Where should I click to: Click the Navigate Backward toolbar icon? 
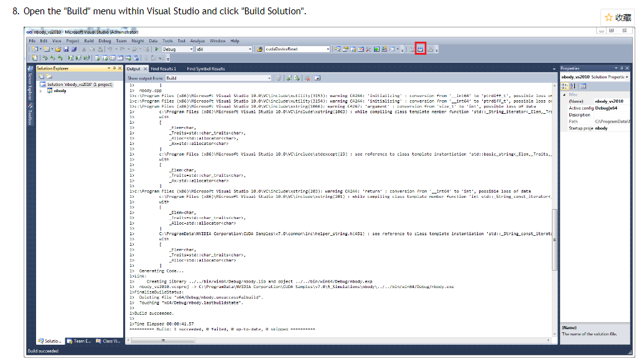pyautogui.click(x=135, y=49)
